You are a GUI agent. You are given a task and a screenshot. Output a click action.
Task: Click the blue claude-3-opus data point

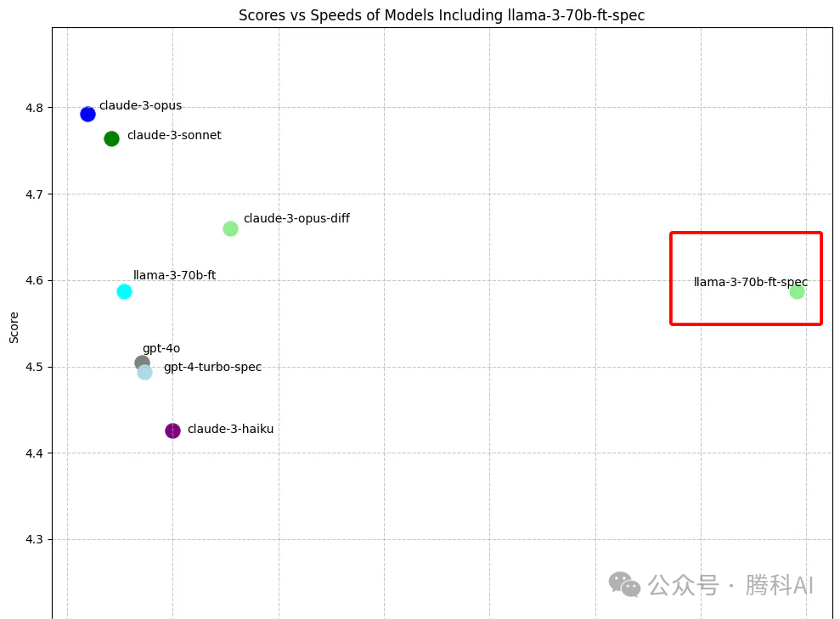[87, 114]
